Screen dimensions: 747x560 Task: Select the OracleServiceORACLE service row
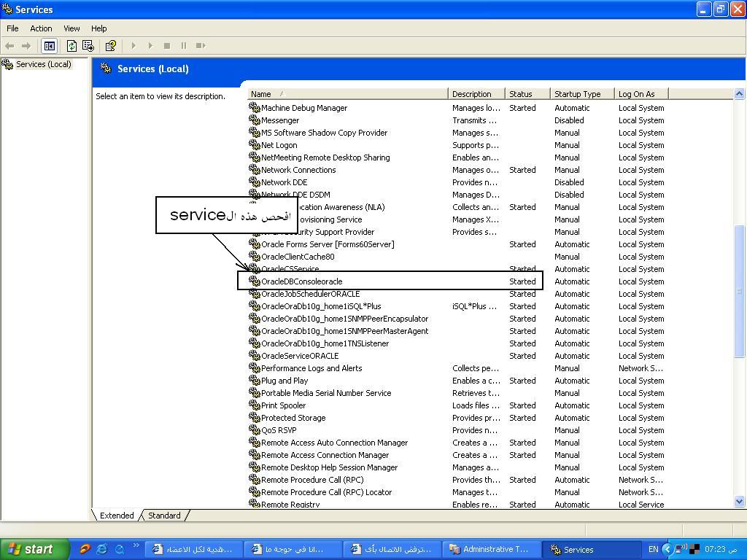pyautogui.click(x=300, y=356)
